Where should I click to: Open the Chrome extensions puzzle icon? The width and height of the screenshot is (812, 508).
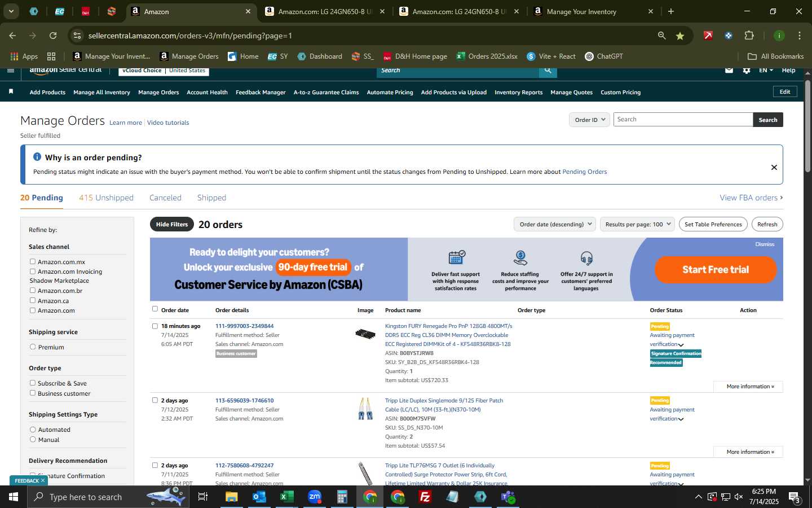pyautogui.click(x=749, y=36)
